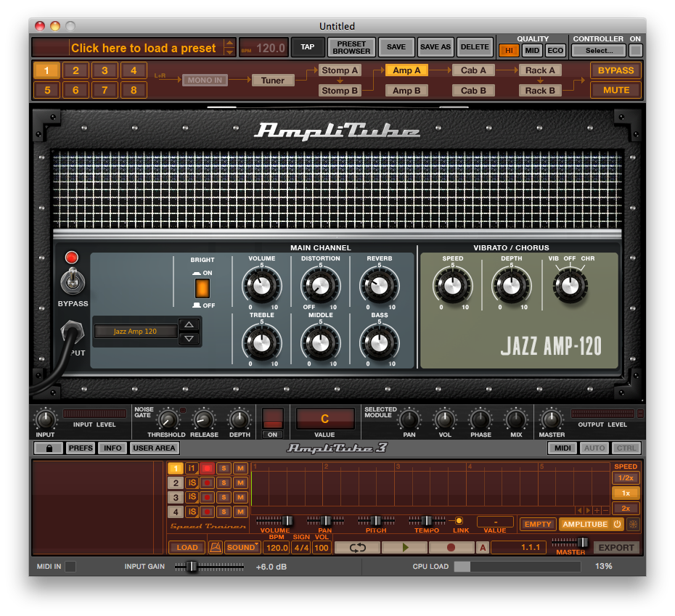Image resolution: width=675 pixels, height=616 pixels.
Task: Zoom in timeline with plus icon
Action: (x=597, y=511)
